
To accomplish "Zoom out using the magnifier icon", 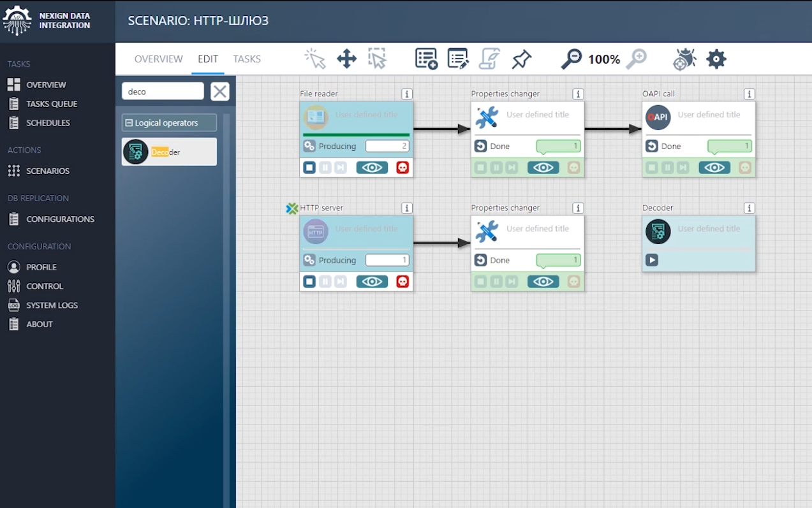I will tap(571, 59).
